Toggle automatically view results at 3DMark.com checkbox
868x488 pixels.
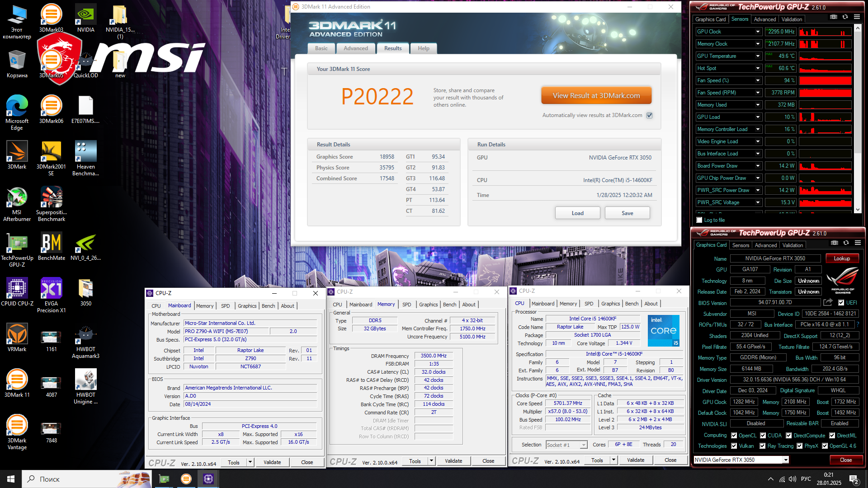click(649, 115)
